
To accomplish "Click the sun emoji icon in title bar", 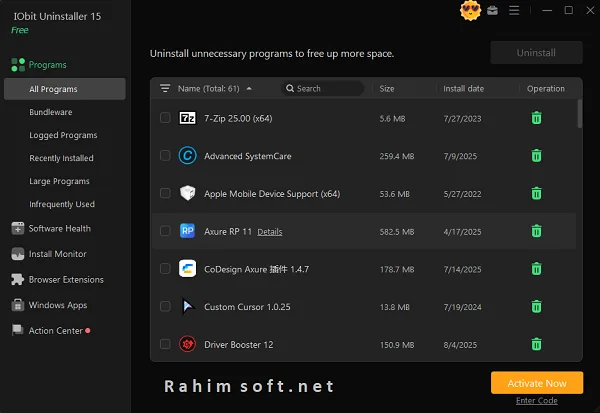I will pyautogui.click(x=470, y=10).
